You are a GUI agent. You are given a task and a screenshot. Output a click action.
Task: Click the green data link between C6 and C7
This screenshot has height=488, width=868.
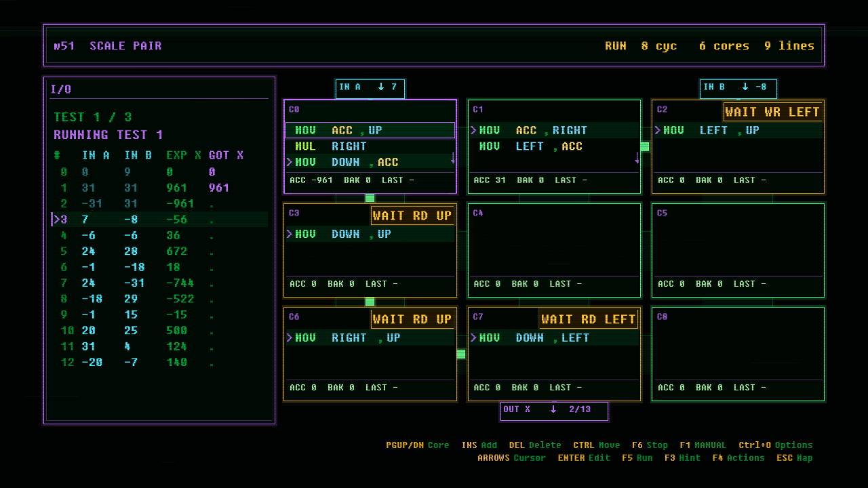tap(461, 354)
